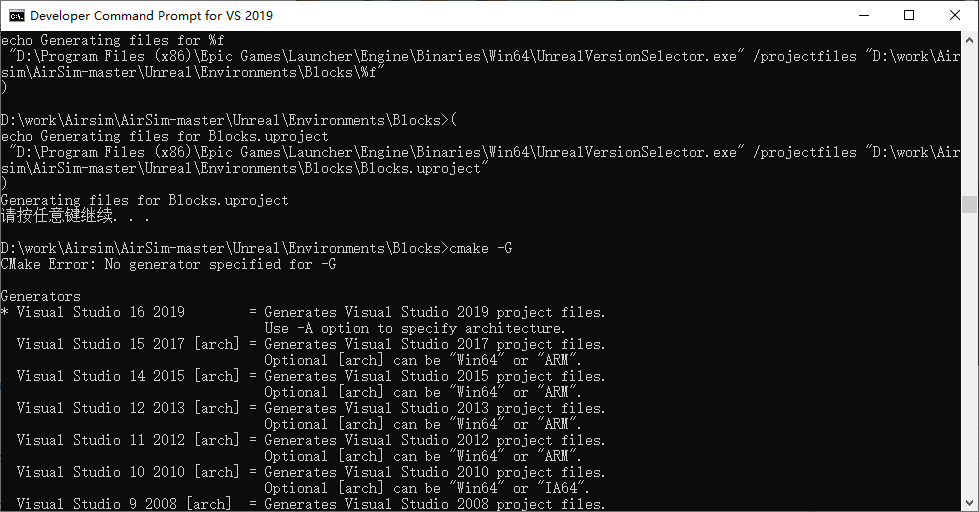
Task: Maximize the Developer Command Prompt window
Action: pyautogui.click(x=909, y=16)
